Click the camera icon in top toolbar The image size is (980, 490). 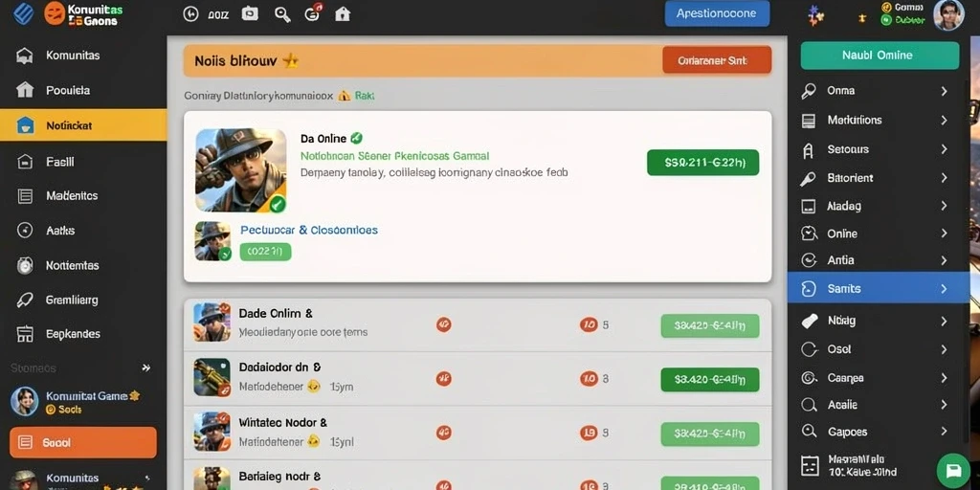click(x=250, y=13)
